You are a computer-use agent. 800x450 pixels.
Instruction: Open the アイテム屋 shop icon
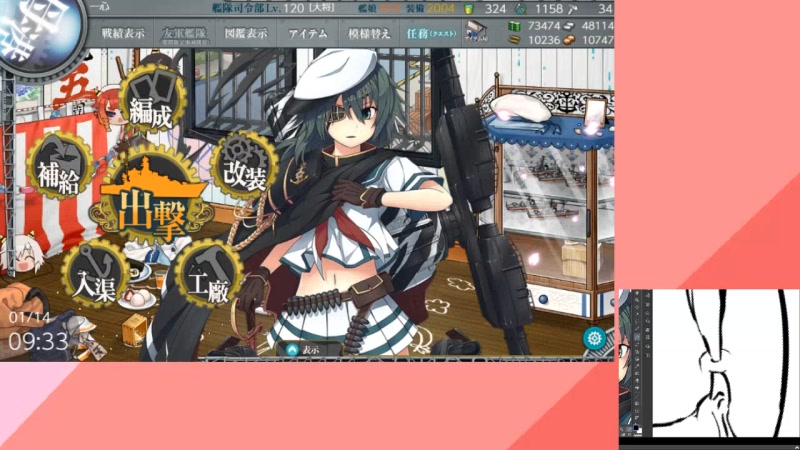[477, 31]
